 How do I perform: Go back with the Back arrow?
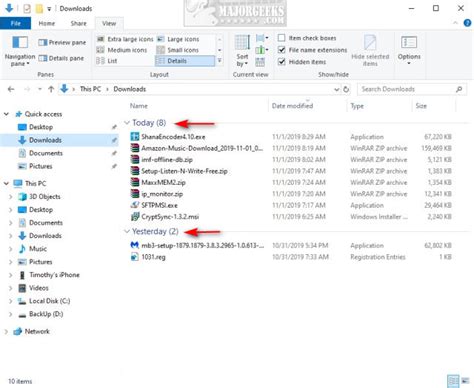click(x=11, y=89)
